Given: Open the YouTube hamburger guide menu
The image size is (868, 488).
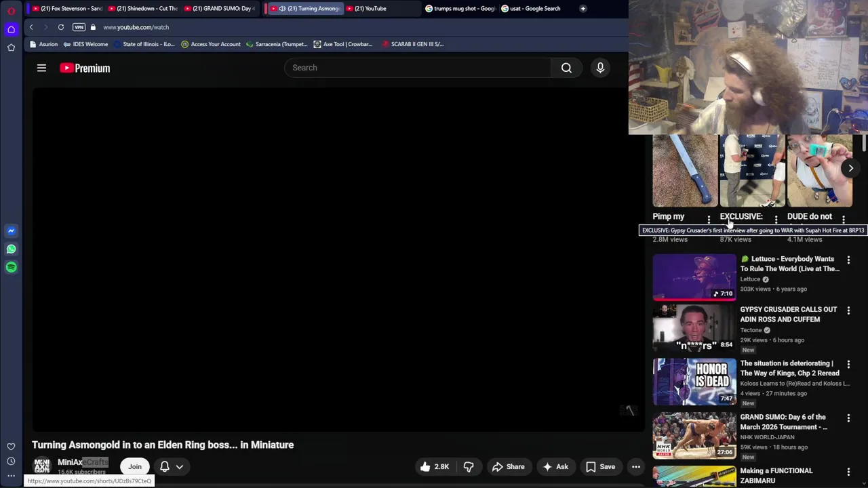Looking at the screenshot, I should [x=41, y=68].
